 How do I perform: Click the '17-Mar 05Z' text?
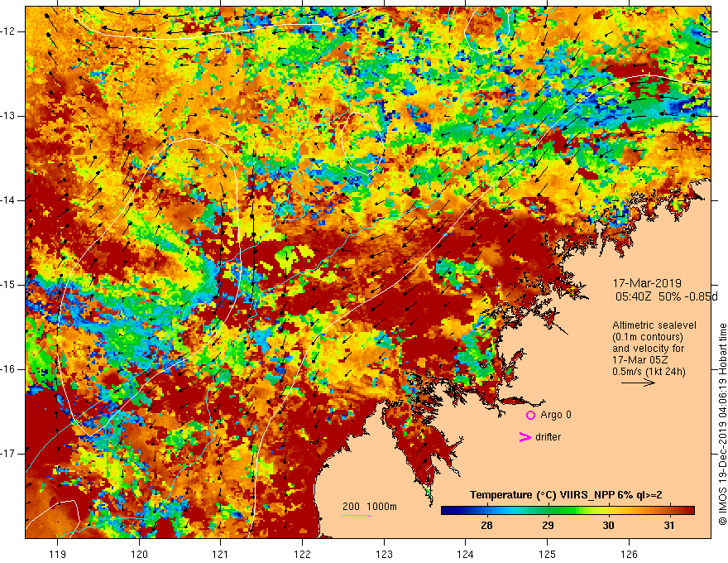(x=640, y=360)
